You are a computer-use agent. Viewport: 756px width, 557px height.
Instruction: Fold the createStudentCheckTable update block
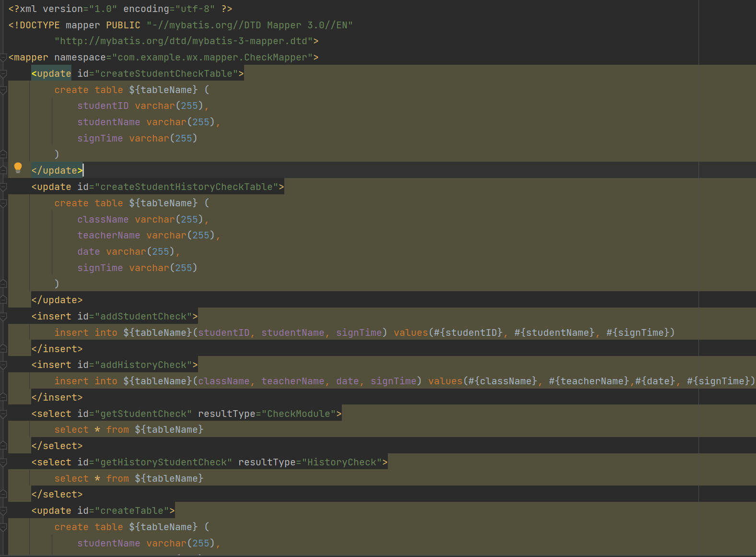tap(3, 74)
